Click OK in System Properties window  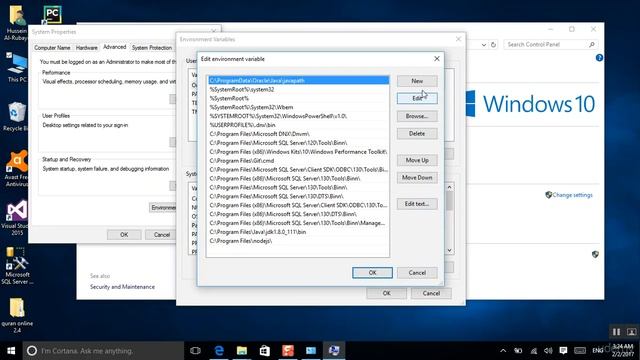[124, 235]
